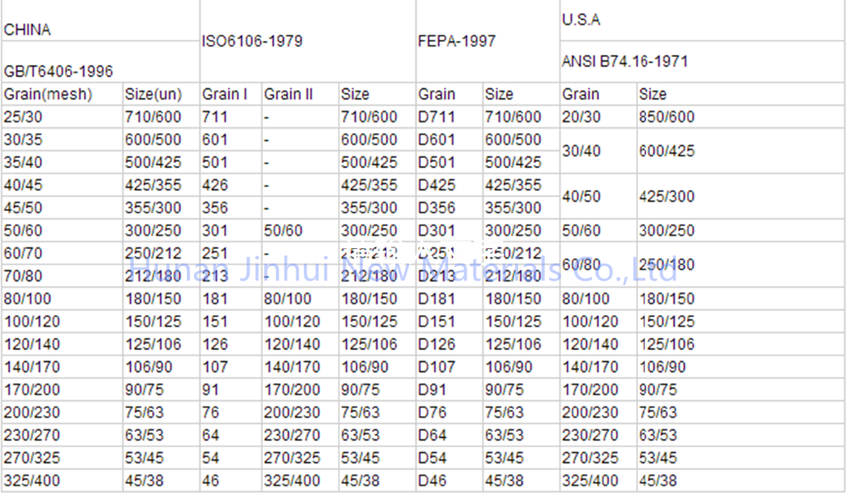The height and width of the screenshot is (504, 847).
Task: Select the FEPA-1997 header cell
Action: pos(487,41)
